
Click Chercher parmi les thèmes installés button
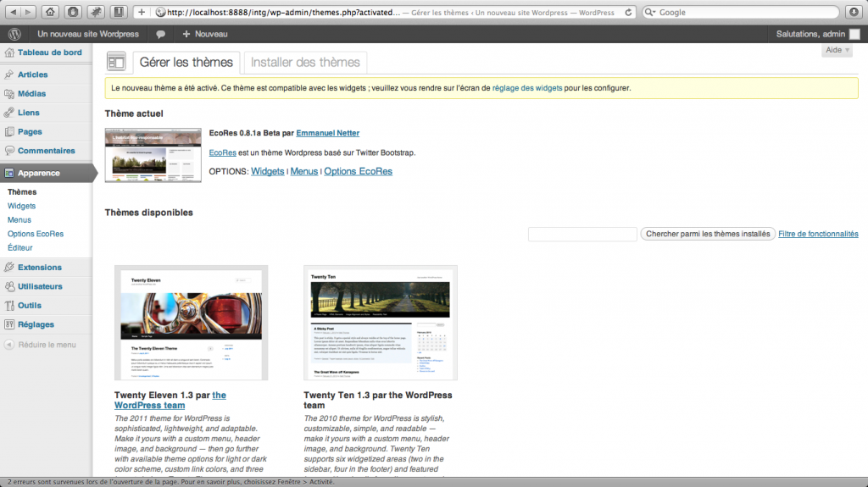click(708, 234)
